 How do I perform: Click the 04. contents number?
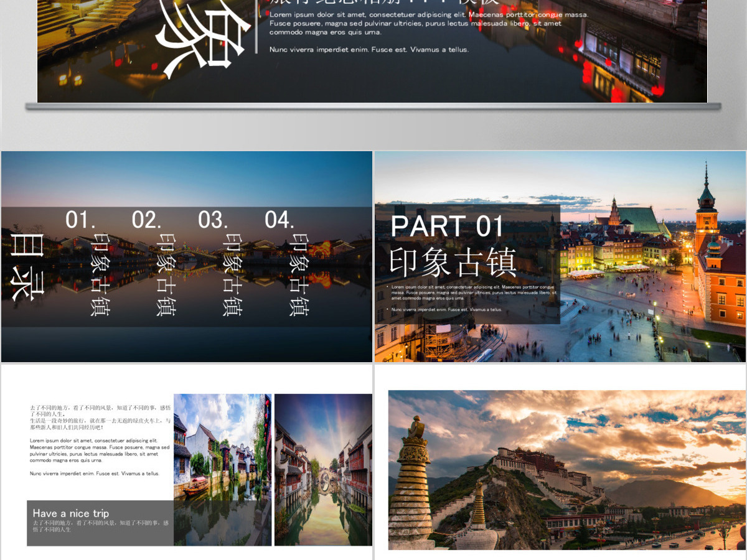pos(280,220)
